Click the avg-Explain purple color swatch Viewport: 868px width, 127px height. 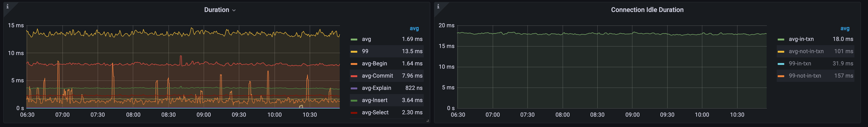pos(354,88)
